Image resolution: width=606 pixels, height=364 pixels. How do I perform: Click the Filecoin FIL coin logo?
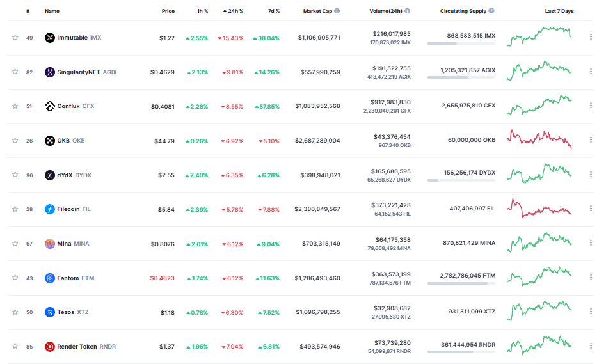tap(49, 209)
